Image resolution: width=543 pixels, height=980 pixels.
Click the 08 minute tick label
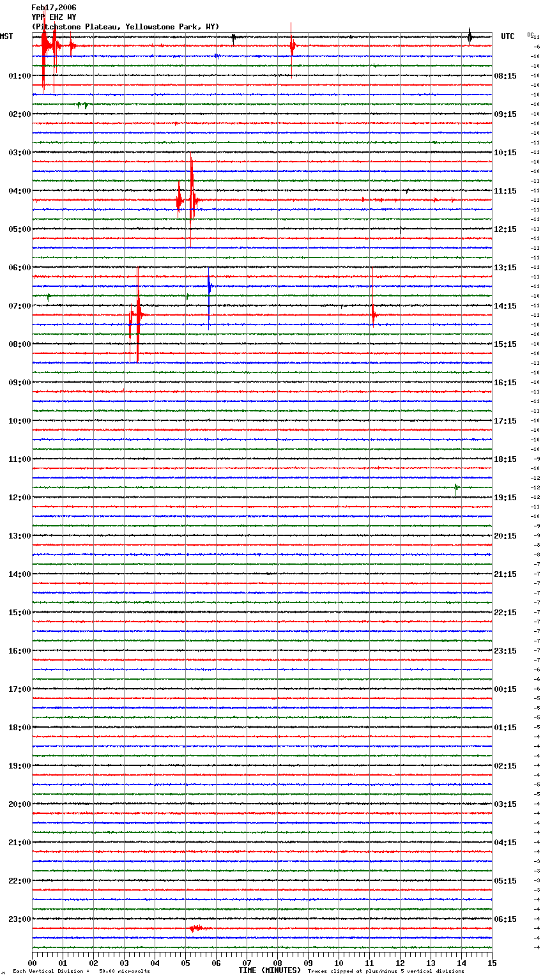277,963
